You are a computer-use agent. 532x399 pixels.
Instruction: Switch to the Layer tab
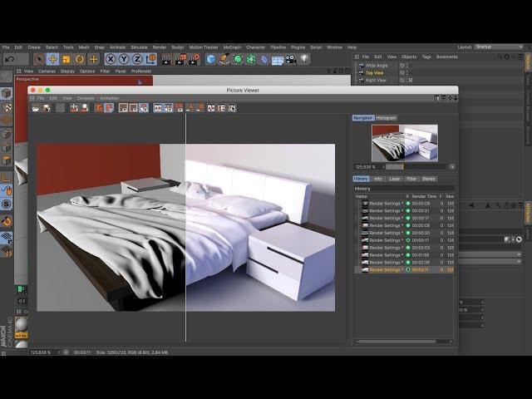[x=394, y=179]
